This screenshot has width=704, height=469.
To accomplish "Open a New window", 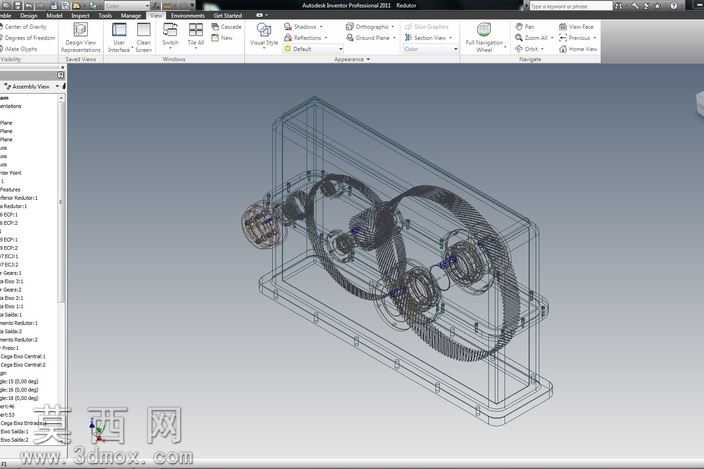I will click(222, 38).
